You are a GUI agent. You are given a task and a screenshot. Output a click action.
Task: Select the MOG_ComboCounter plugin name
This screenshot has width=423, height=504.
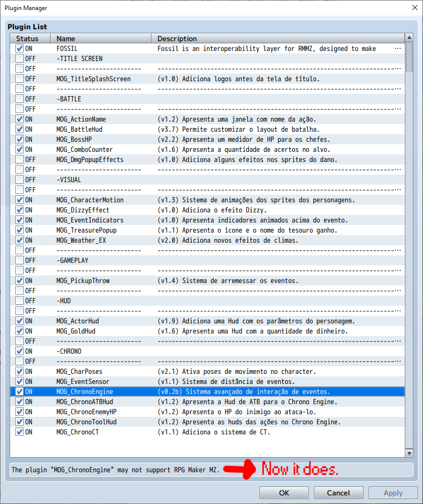pos(85,149)
